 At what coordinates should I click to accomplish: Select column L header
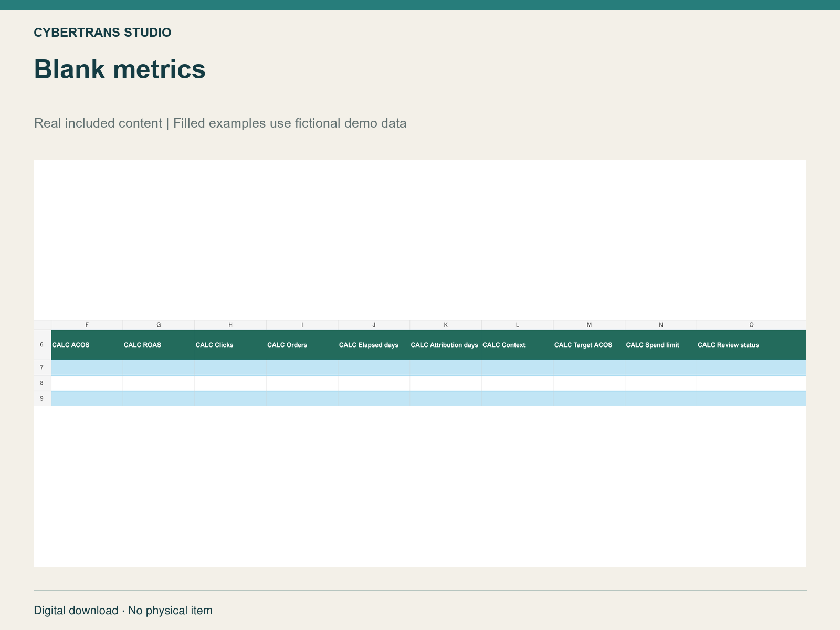[518, 325]
